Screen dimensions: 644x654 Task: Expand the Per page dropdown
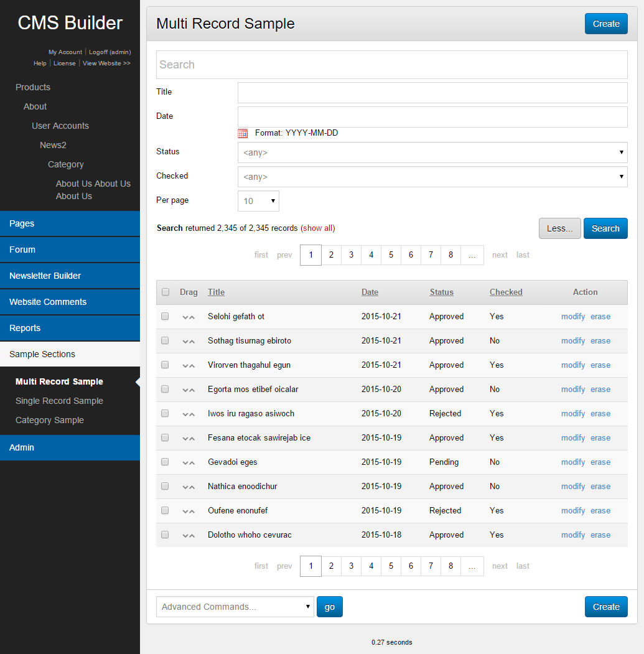[258, 201]
